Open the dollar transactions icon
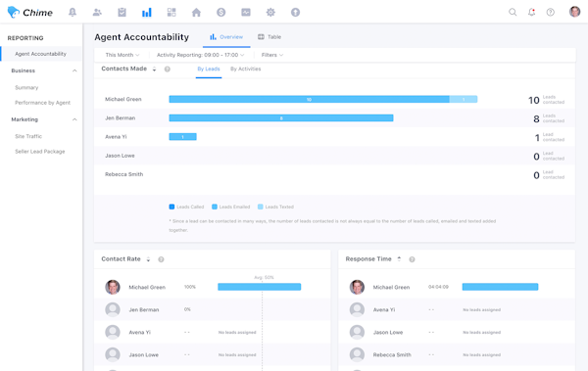The image size is (588, 371). click(x=220, y=13)
